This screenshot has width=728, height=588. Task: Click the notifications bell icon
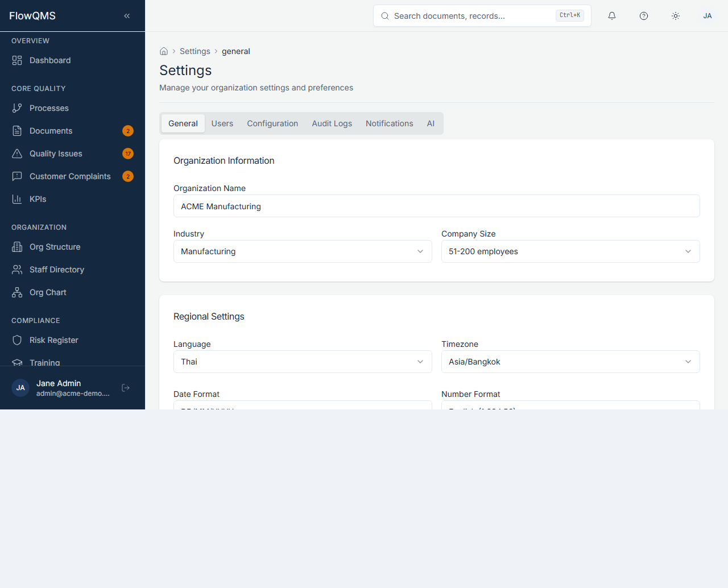pyautogui.click(x=611, y=15)
